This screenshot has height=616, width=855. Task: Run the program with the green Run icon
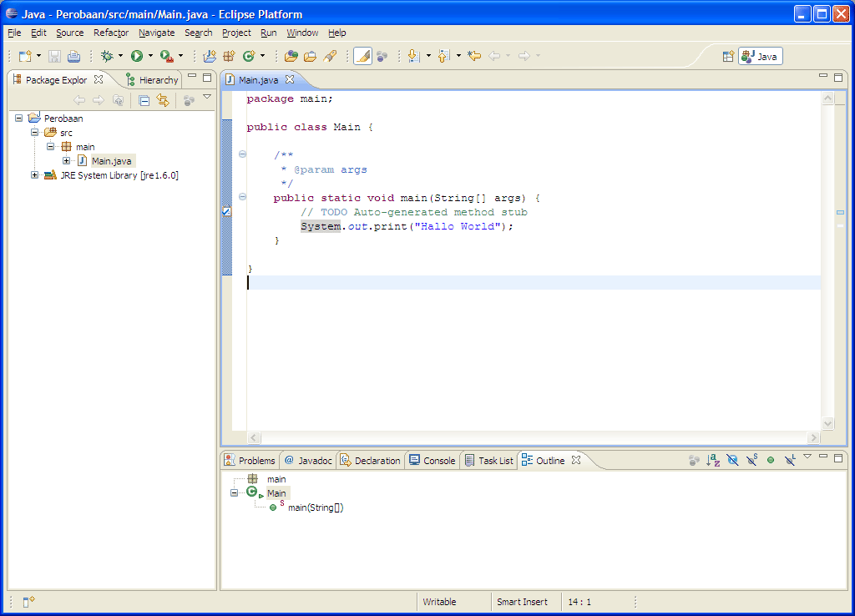(x=136, y=56)
